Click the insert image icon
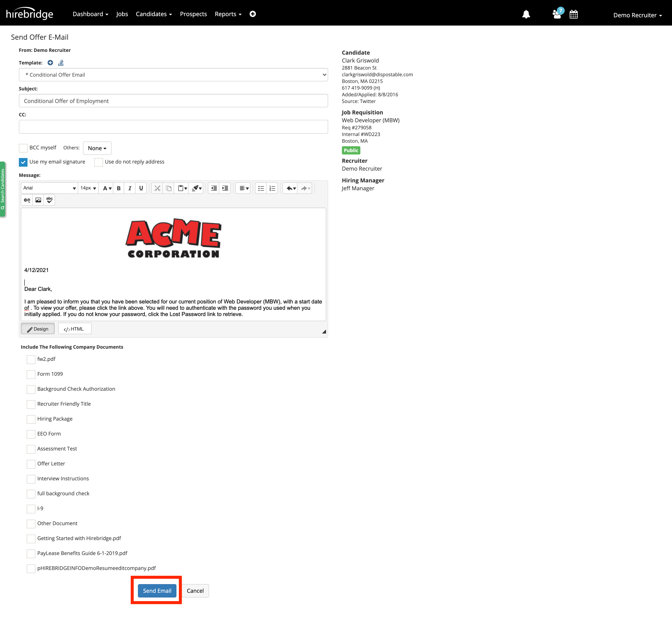 click(38, 200)
